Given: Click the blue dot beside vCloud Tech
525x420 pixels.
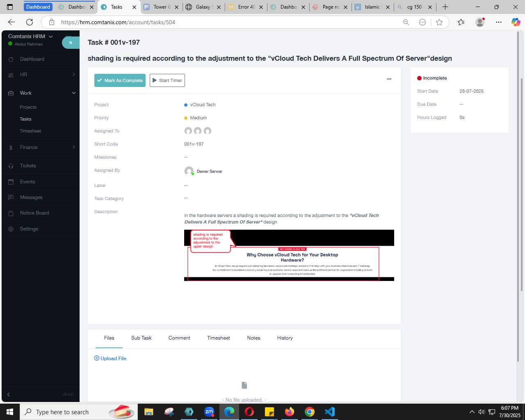Looking at the screenshot, I should tap(186, 105).
